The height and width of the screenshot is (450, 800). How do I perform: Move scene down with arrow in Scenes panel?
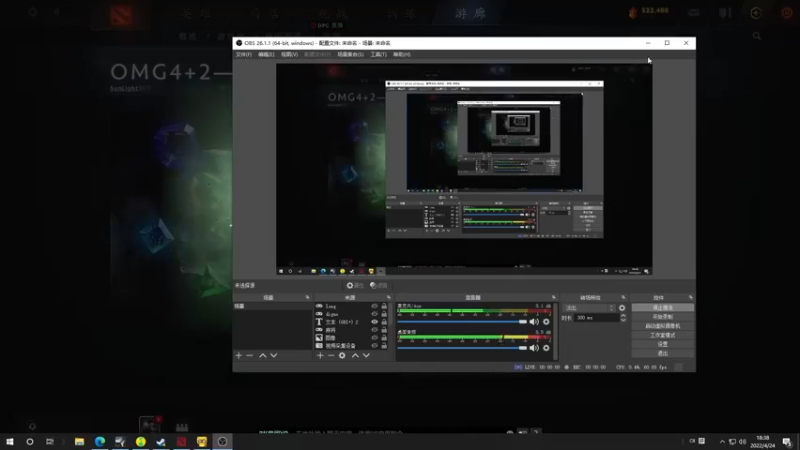(x=274, y=356)
